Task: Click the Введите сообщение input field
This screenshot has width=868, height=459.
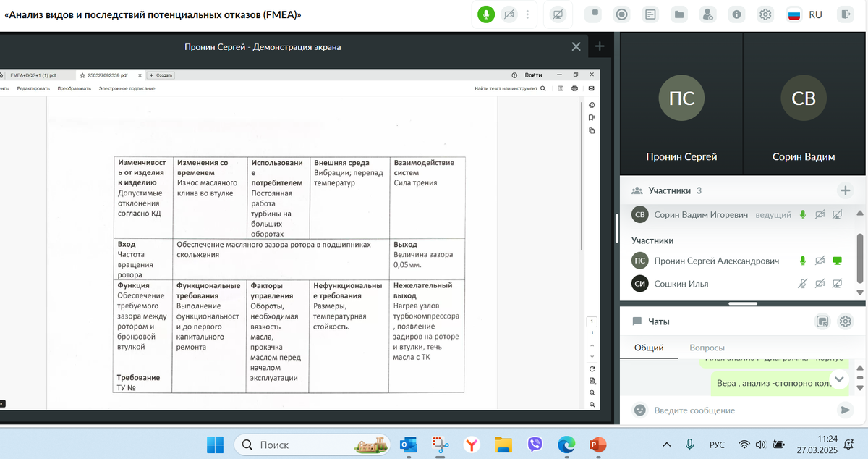Action: [x=741, y=410]
